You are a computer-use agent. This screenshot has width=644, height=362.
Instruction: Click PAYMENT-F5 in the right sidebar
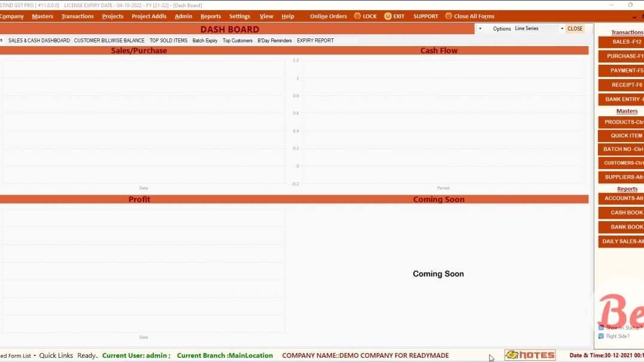622,70
